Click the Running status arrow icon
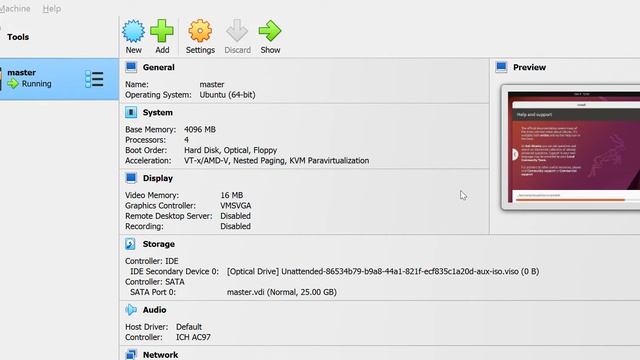 pyautogui.click(x=13, y=84)
